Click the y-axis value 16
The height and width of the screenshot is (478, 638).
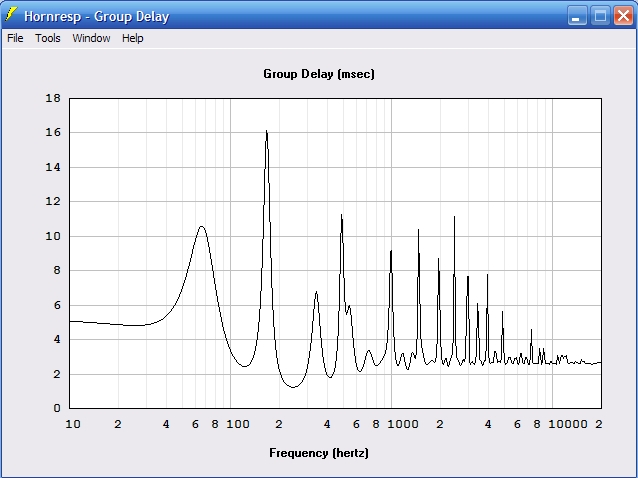tap(53, 132)
